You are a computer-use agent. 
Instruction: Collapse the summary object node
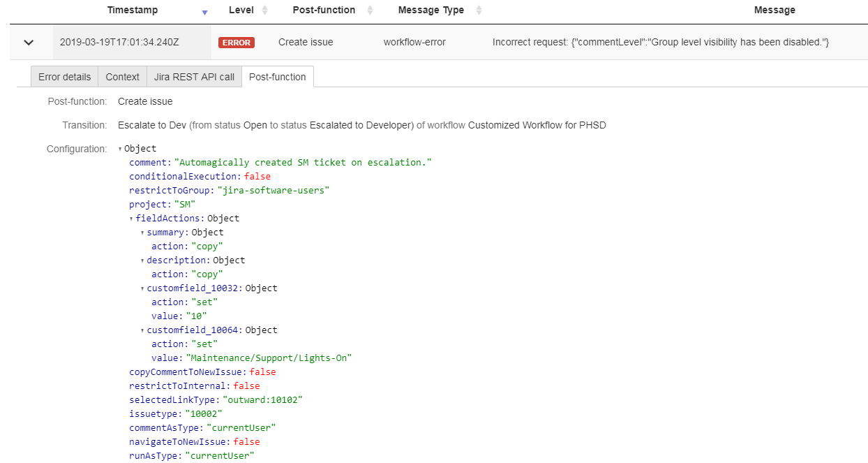point(142,233)
